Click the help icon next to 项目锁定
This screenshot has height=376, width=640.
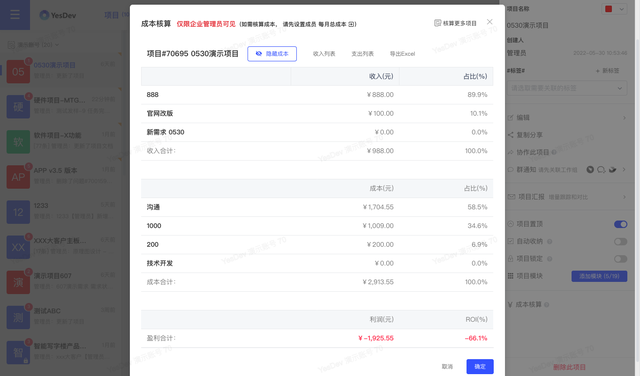pos(549,259)
